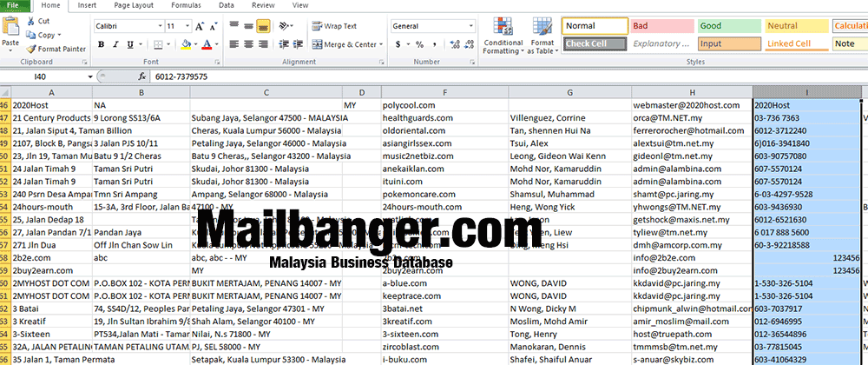
Task: Open Font group dialog launcher
Action: [x=216, y=63]
